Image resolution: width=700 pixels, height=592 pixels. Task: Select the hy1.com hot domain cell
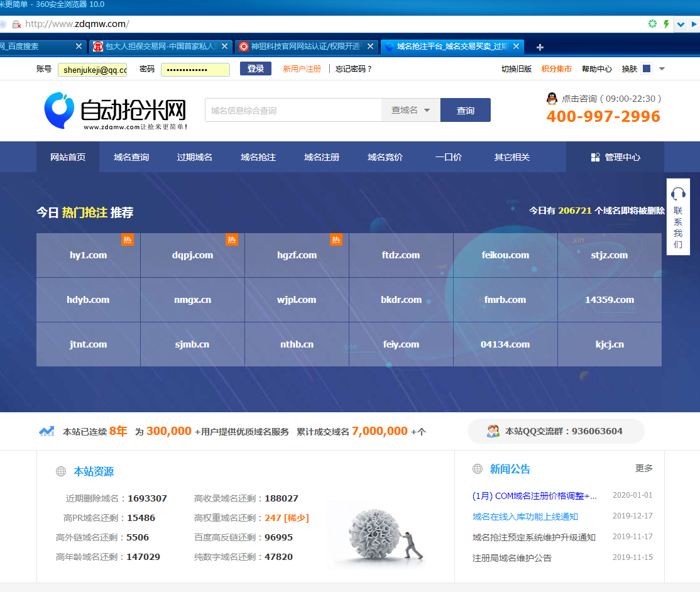pyautogui.click(x=88, y=255)
